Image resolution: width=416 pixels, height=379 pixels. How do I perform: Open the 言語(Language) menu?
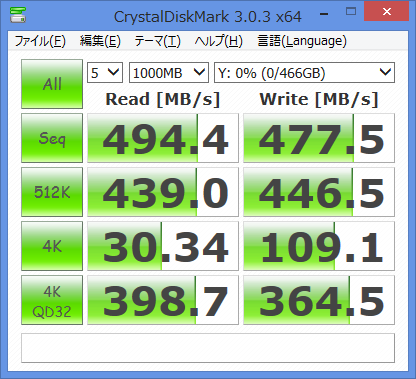tap(302, 41)
